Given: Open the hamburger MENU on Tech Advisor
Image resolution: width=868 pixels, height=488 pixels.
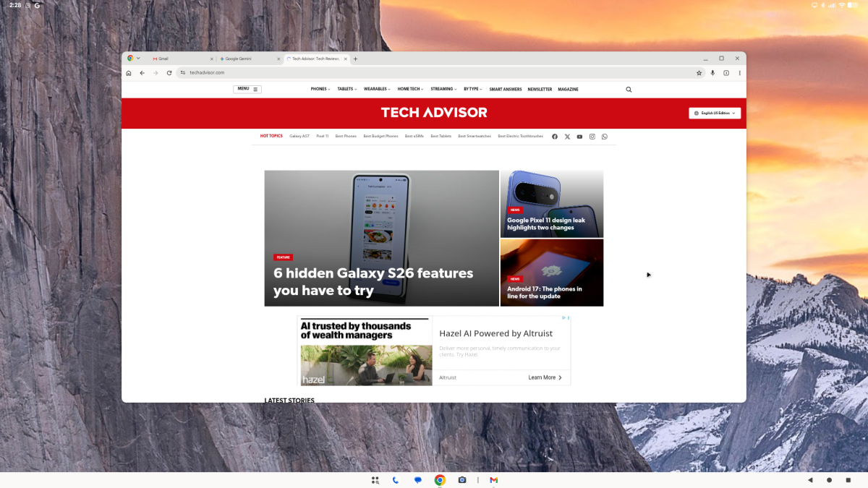Looking at the screenshot, I should [247, 88].
